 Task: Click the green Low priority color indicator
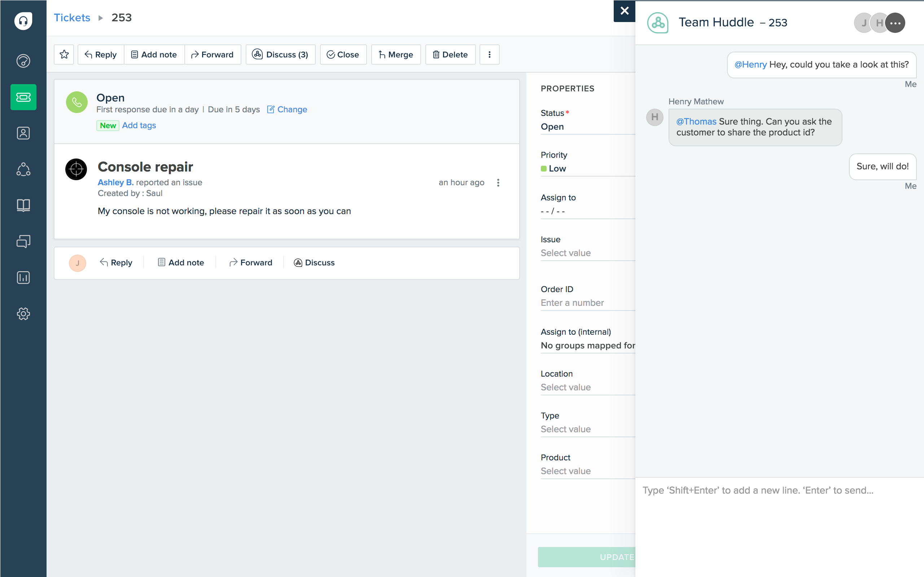[x=544, y=169]
